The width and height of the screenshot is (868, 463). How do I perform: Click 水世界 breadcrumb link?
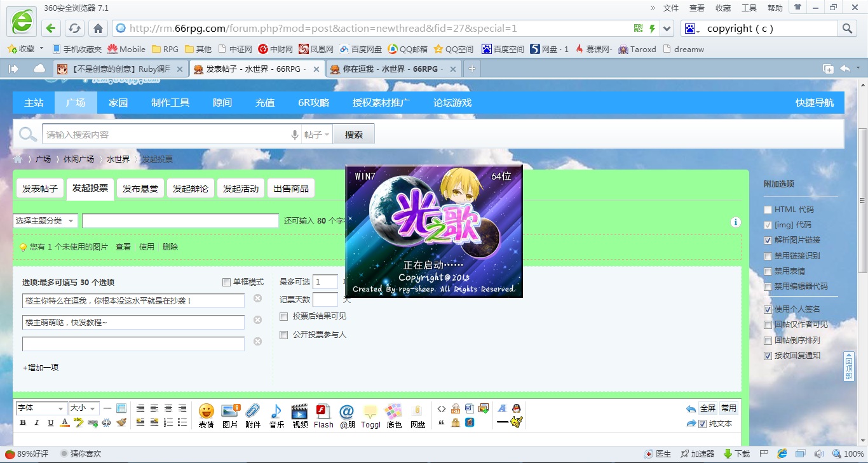click(118, 159)
